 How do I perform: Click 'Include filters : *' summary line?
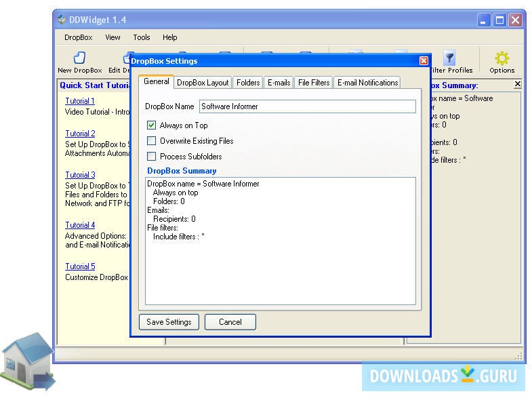pyautogui.click(x=179, y=237)
